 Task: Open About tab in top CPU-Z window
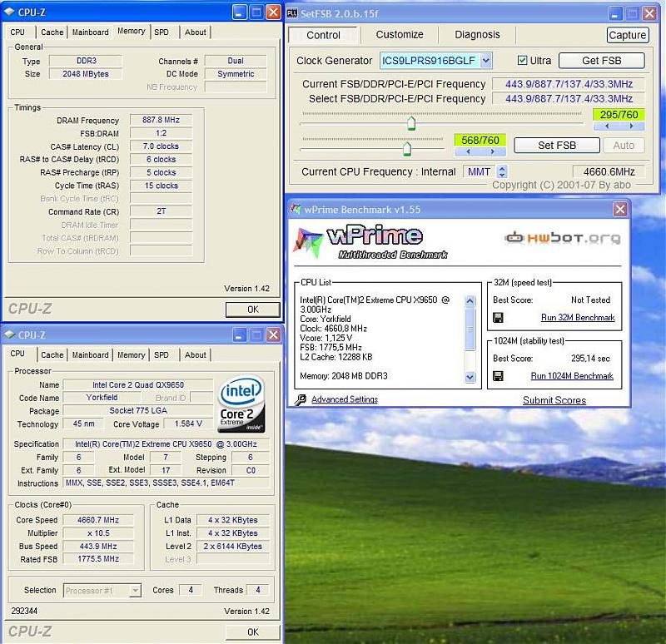[196, 32]
